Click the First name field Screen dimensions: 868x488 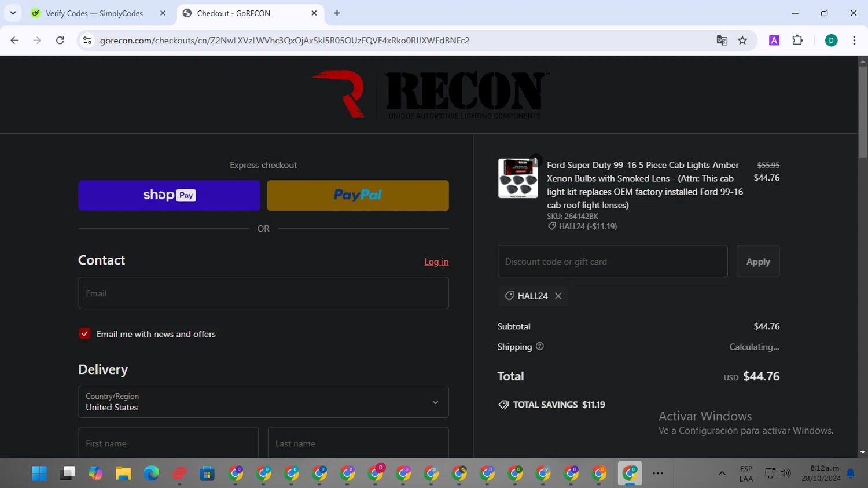[168, 443]
